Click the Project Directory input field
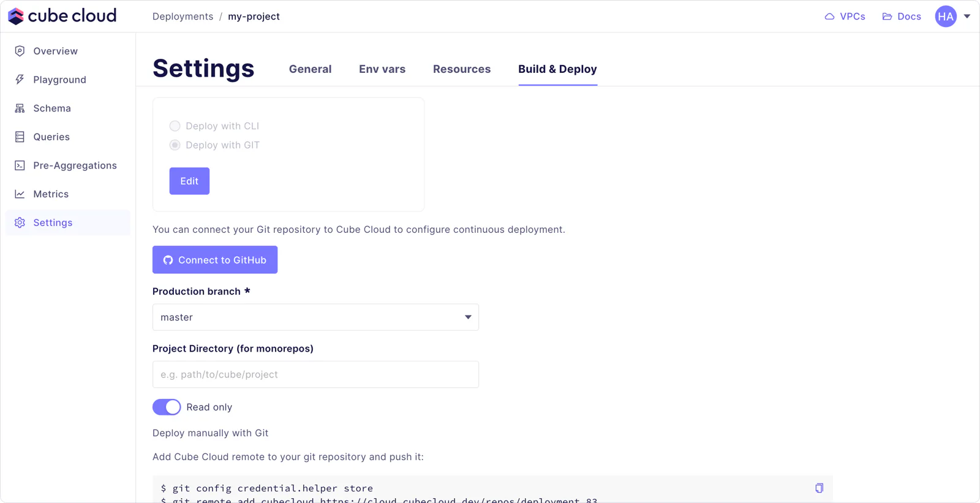Viewport: 980px width, 503px height. [315, 374]
